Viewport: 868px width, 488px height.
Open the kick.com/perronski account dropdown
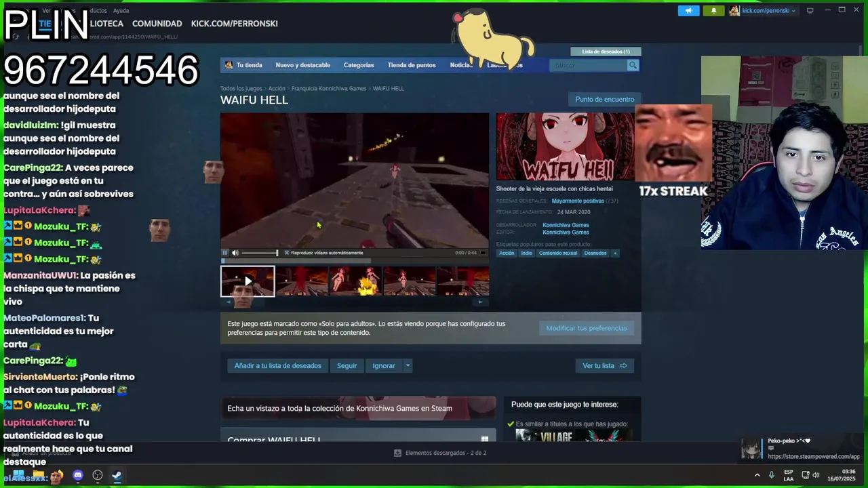[768, 11]
